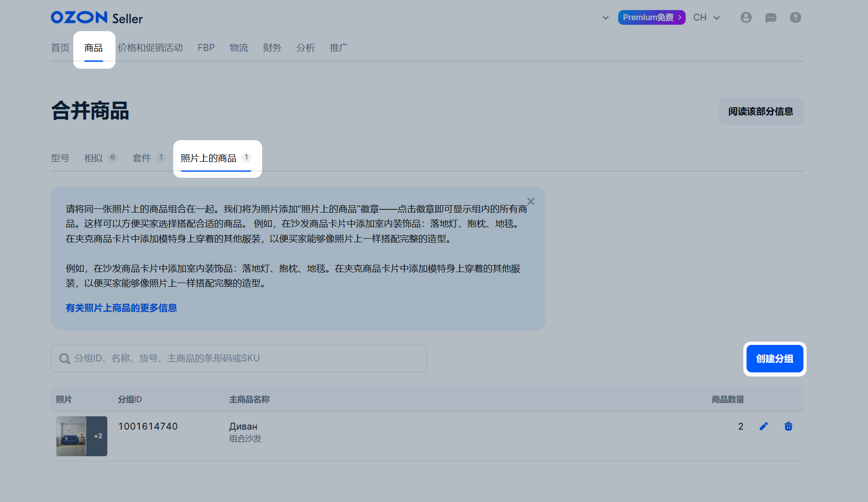This screenshot has width=868, height=502.
Task: Delete the Диван group with trash icon
Action: point(788,426)
